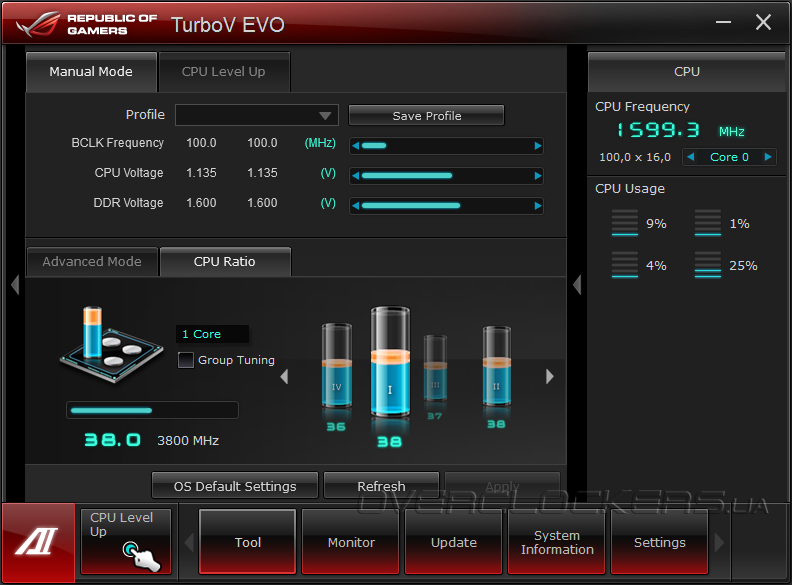
Task: Select core IV battery cylinder
Action: coord(336,365)
